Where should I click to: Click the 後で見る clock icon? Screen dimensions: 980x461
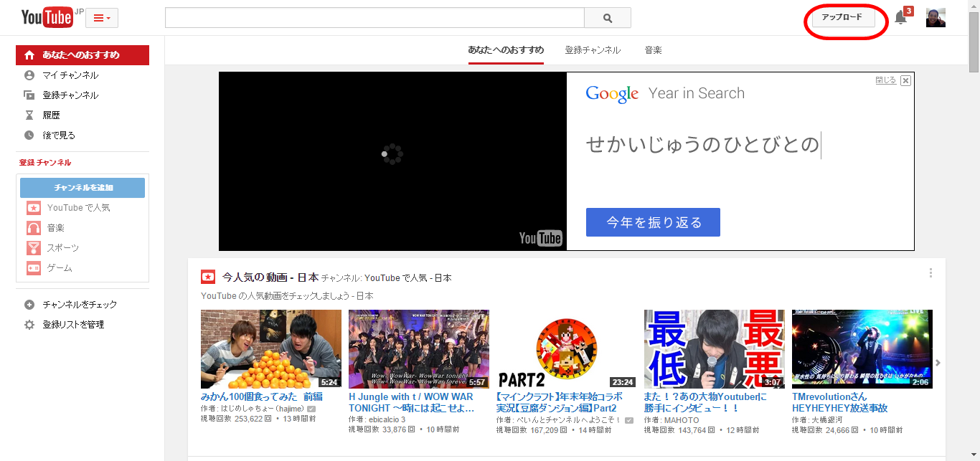coord(29,136)
